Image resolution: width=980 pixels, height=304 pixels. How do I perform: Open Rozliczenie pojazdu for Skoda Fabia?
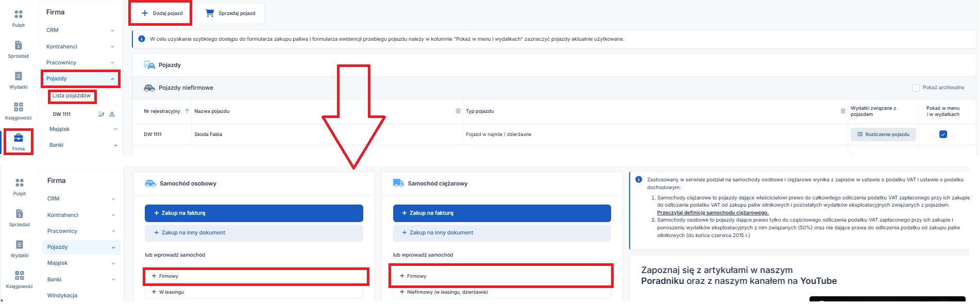click(883, 134)
